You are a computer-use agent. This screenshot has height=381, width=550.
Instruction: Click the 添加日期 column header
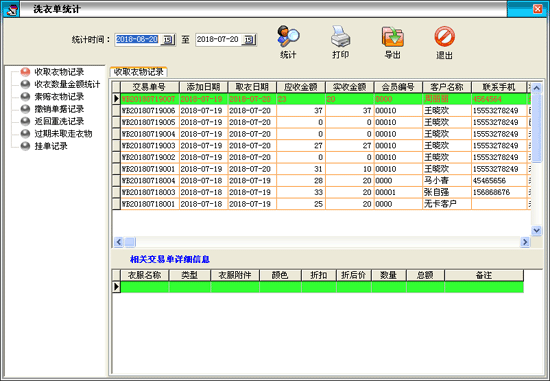(x=203, y=87)
